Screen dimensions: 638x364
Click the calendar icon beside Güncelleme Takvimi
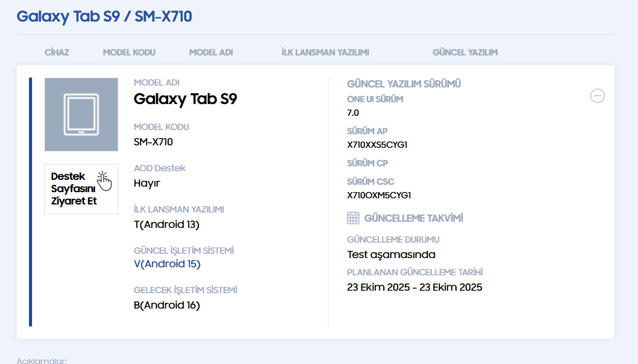click(353, 218)
